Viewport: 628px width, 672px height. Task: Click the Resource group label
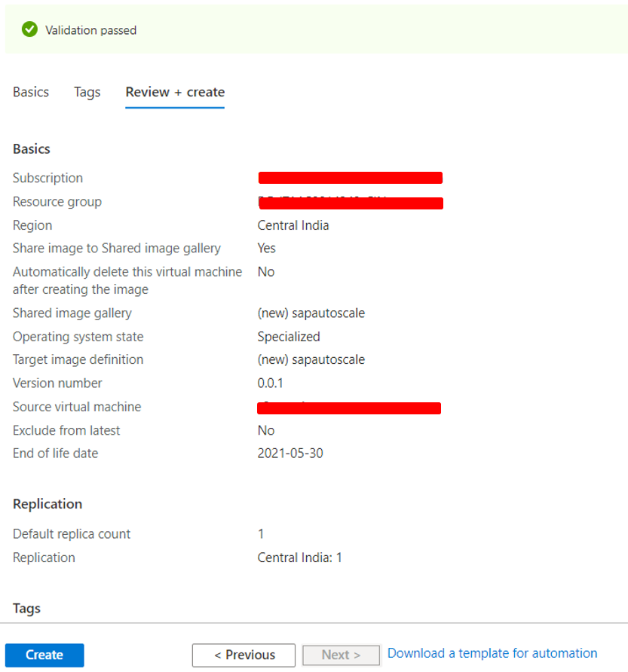[x=57, y=202]
